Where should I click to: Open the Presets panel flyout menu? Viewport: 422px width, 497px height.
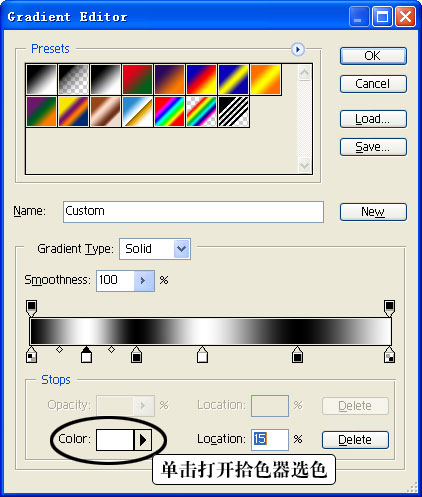[298, 49]
